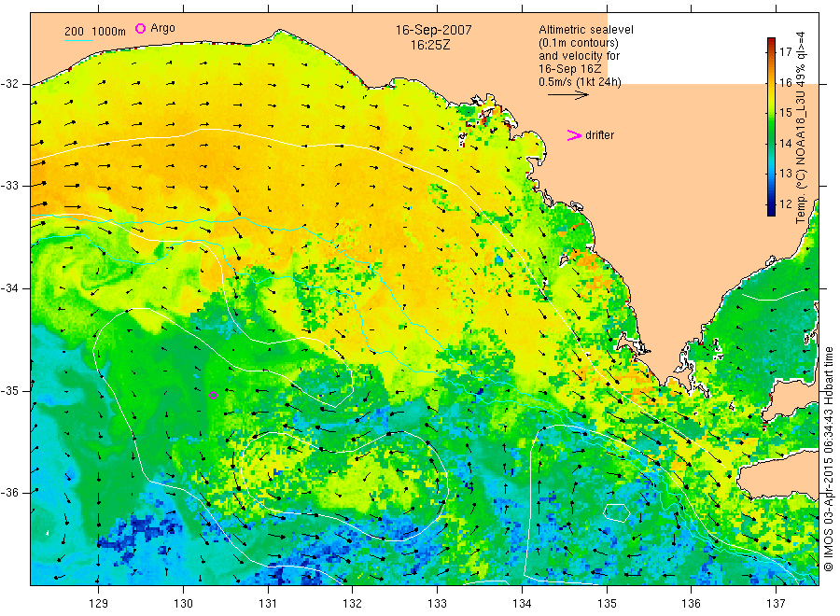The width and height of the screenshot is (840, 616).
Task: Click the small white hexagonal contour near 135E
Action: (617, 512)
